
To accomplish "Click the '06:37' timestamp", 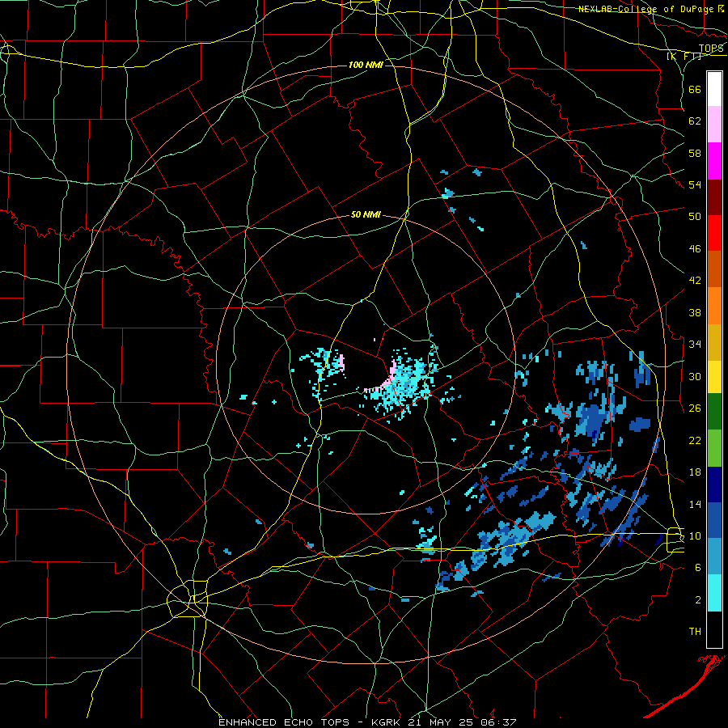I will pyautogui.click(x=499, y=722).
